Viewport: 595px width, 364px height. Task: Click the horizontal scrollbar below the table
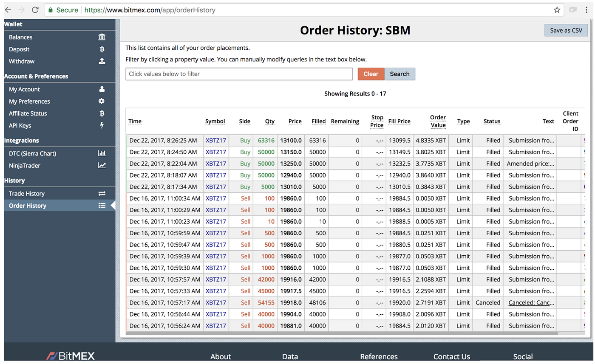(342, 333)
